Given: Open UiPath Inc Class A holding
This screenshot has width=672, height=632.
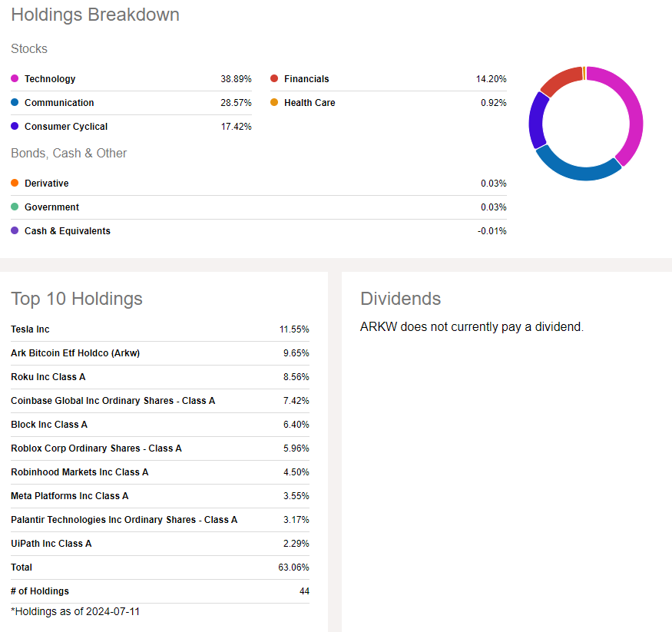Looking at the screenshot, I should (x=51, y=544).
